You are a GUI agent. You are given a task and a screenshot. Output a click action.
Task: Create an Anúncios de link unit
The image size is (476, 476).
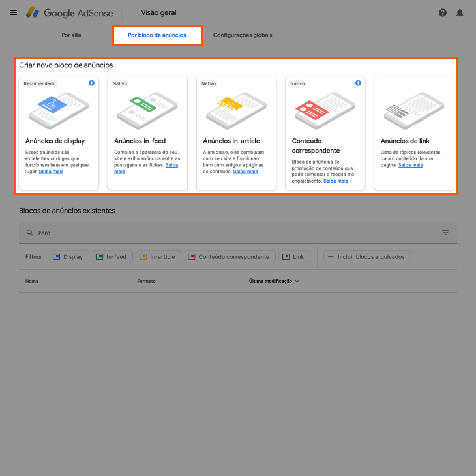tap(414, 133)
